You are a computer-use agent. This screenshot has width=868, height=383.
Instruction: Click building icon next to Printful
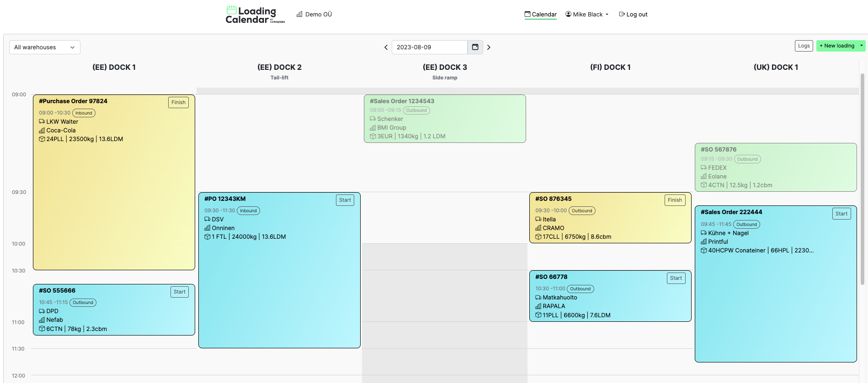(x=704, y=241)
